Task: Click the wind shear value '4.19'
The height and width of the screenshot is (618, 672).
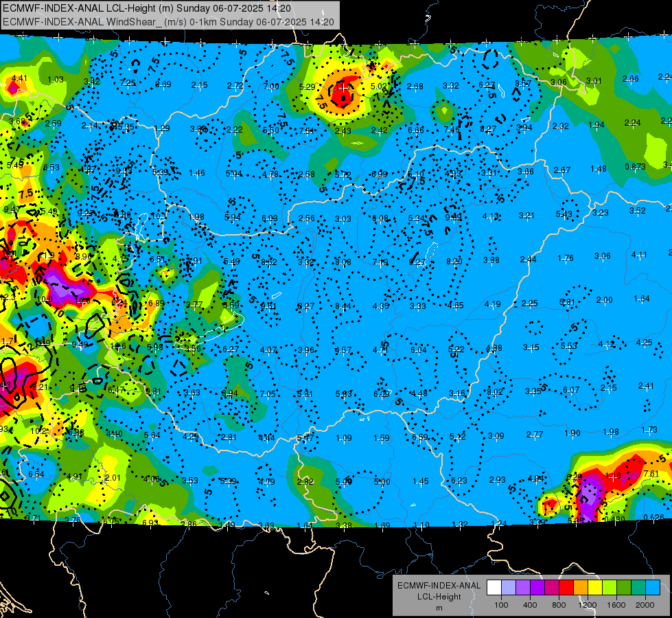Action: coord(492,304)
